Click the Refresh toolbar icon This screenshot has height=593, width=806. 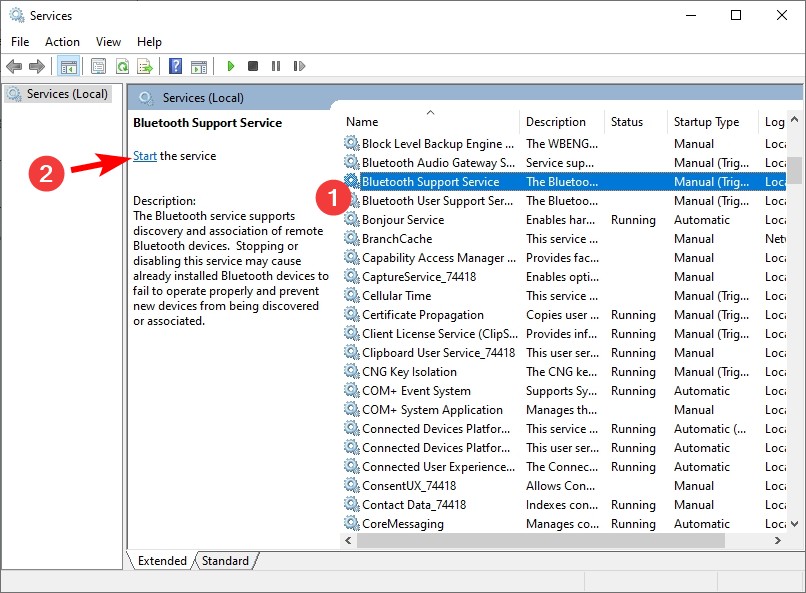(122, 66)
